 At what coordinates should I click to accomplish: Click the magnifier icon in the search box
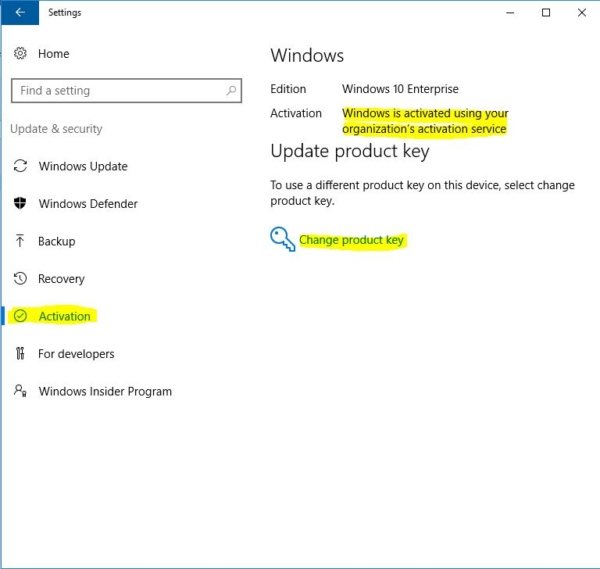pyautogui.click(x=231, y=90)
